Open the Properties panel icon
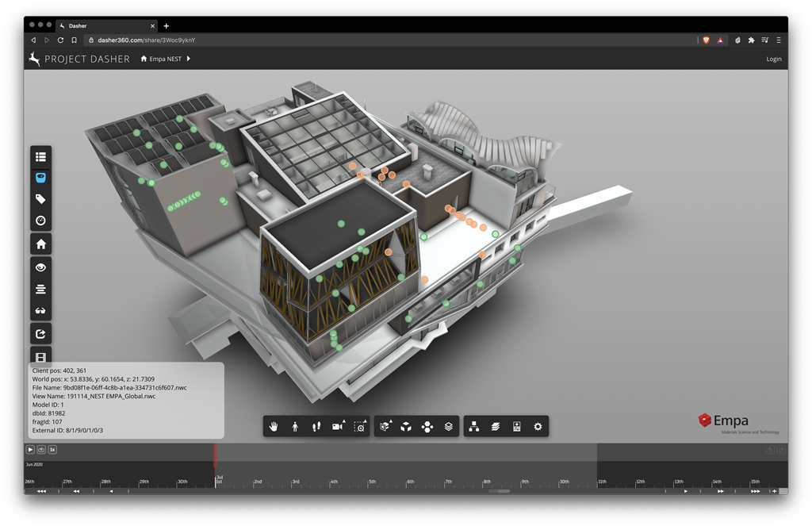Image resolution: width=812 pixels, height=526 pixels. (x=517, y=427)
